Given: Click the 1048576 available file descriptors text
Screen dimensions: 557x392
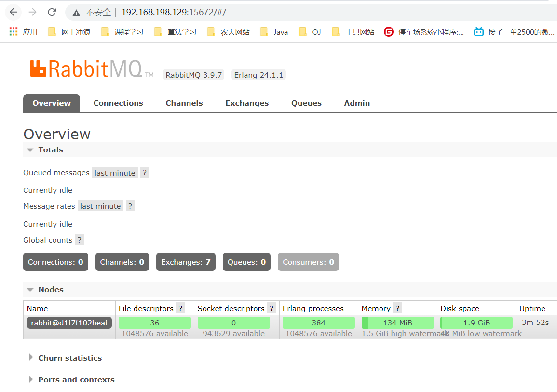Looking at the screenshot, I should tap(155, 334).
